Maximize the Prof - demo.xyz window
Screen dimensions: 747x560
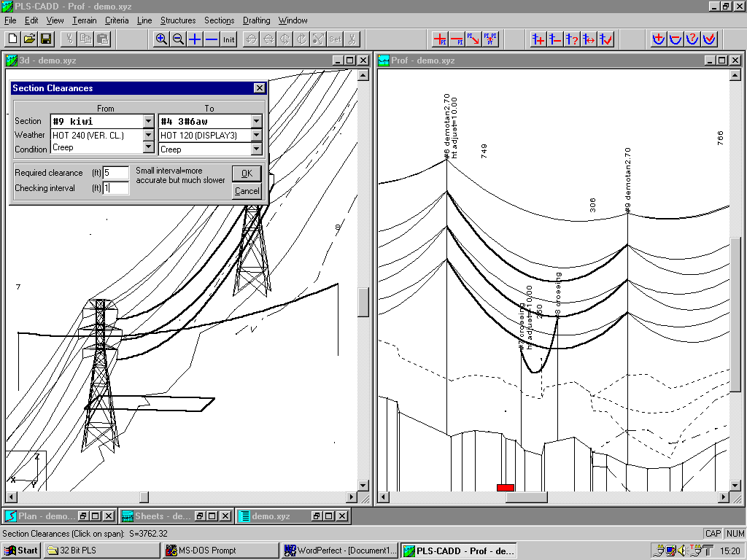pyautogui.click(x=722, y=61)
